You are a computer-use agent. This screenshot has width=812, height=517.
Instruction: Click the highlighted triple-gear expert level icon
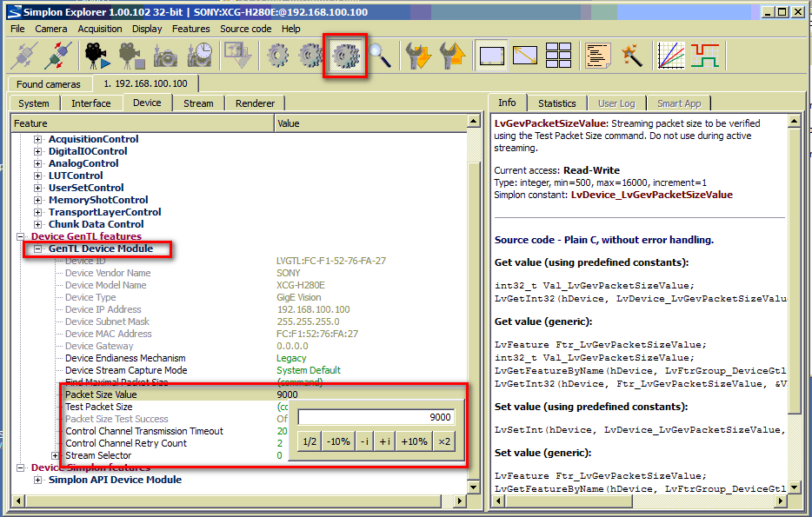pos(345,56)
